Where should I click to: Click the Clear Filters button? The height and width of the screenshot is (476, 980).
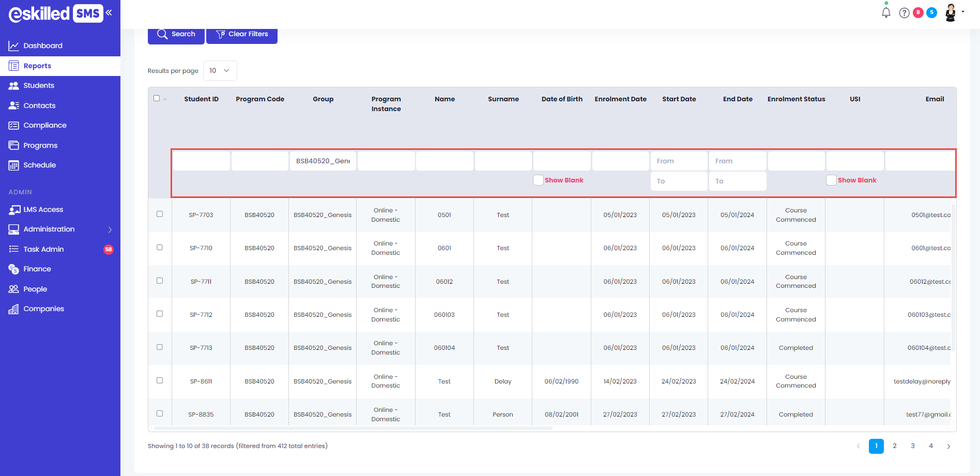pyautogui.click(x=242, y=35)
